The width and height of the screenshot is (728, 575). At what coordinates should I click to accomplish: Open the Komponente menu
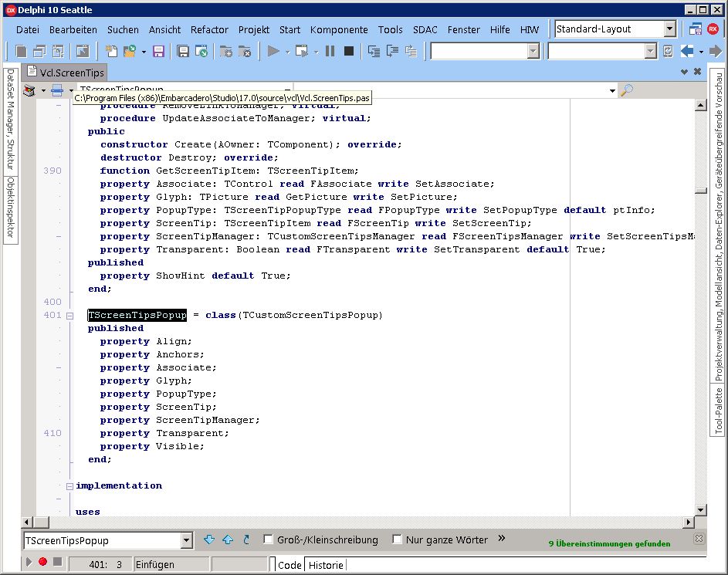click(339, 29)
